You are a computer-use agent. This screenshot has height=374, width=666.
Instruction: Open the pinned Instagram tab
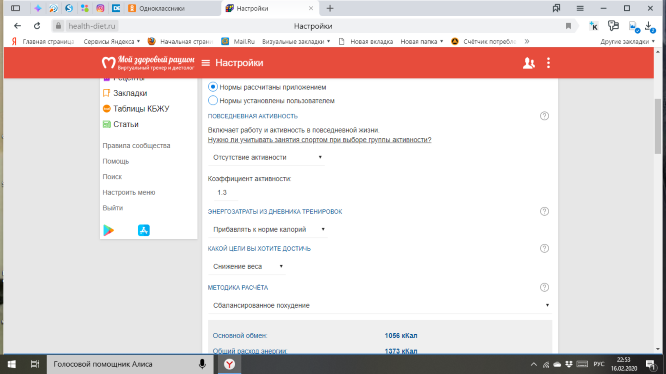[100, 8]
